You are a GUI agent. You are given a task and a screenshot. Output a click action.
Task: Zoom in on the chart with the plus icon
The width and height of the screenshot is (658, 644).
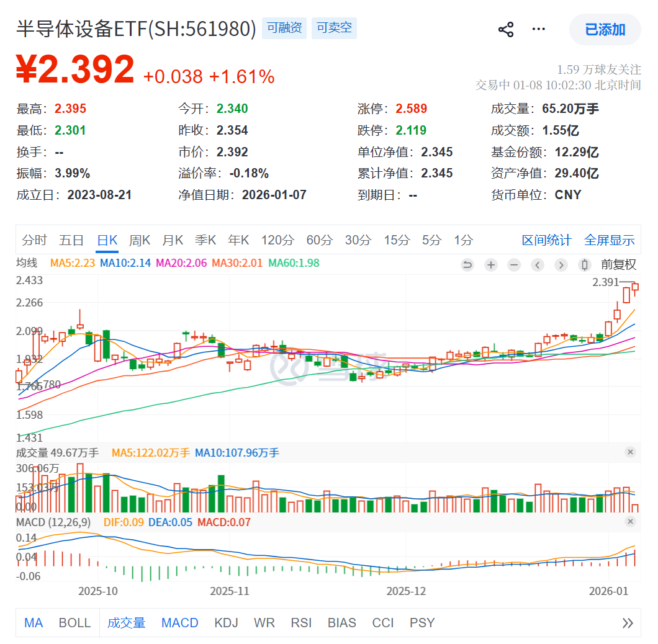coord(490,265)
